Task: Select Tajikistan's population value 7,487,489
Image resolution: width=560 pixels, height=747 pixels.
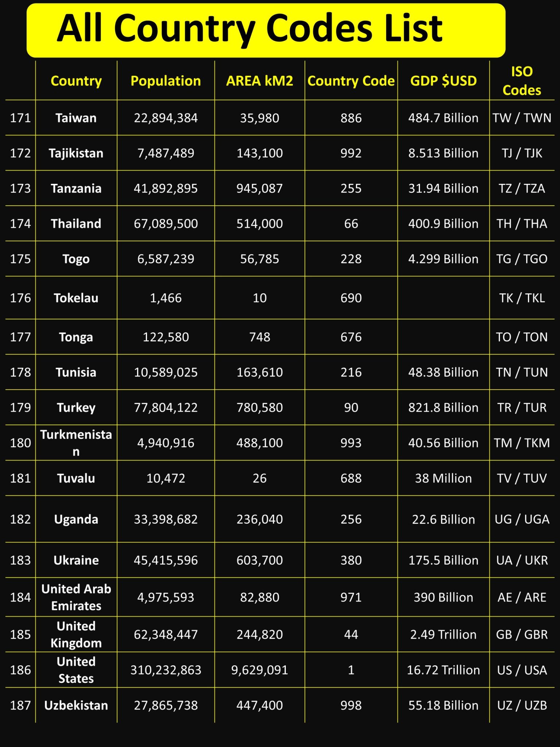Action: [166, 153]
